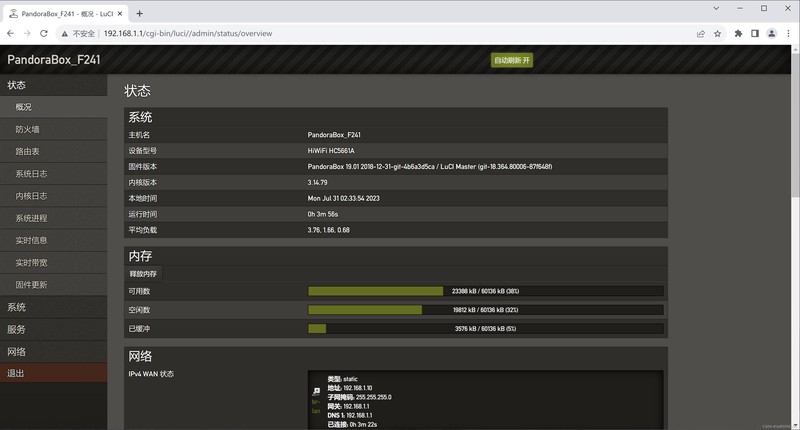Click the address bar URL
Viewport: 800px width, 430px height.
coord(188,34)
